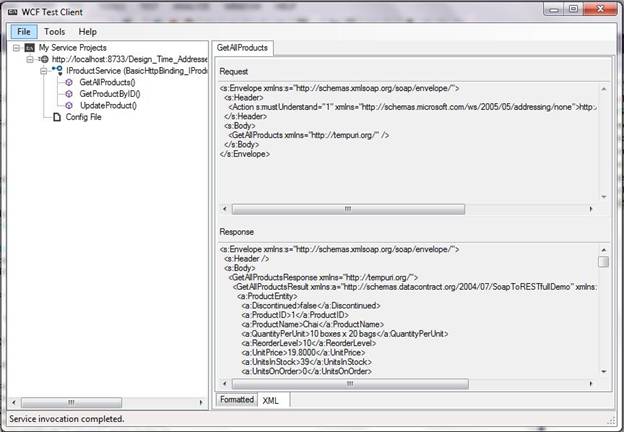Collapse the IProductService contract node
This screenshot has height=432, width=624.
click(x=43, y=71)
